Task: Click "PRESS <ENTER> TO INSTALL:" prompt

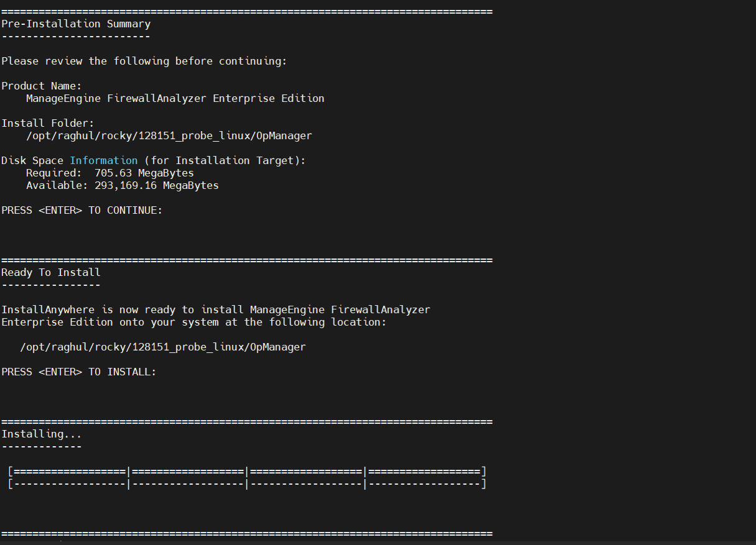Action: pyautogui.click(x=79, y=372)
